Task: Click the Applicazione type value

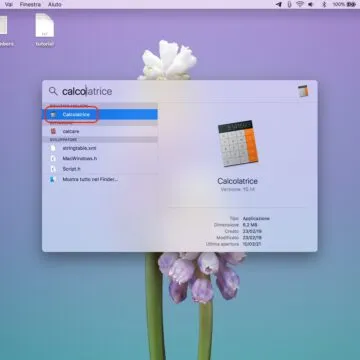Action: tap(256, 219)
